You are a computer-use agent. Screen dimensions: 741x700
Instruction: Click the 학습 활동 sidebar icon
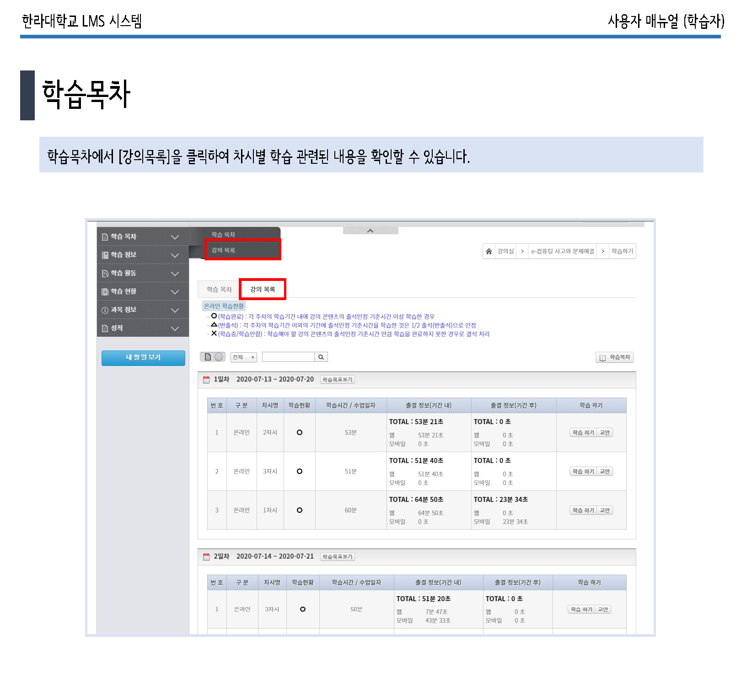pos(105,274)
